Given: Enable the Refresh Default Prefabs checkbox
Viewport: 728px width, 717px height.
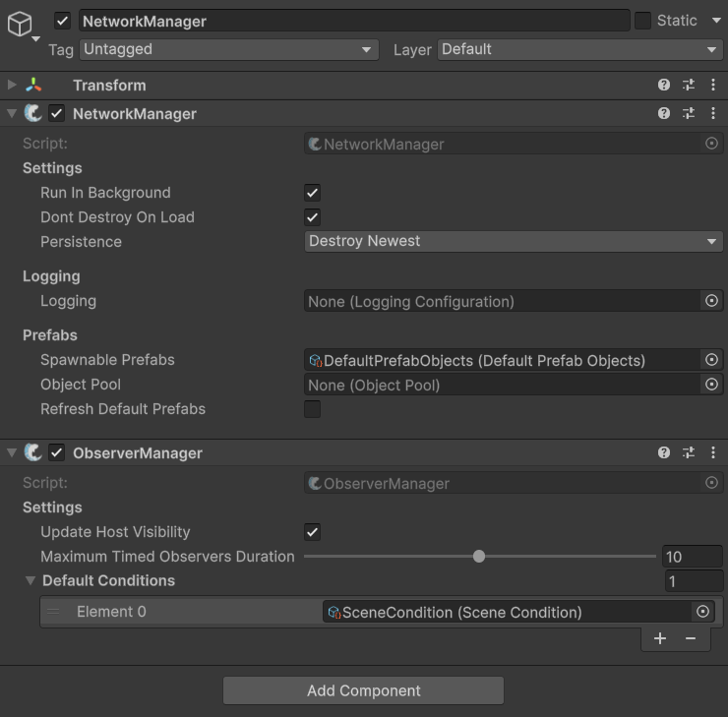Looking at the screenshot, I should tap(312, 409).
